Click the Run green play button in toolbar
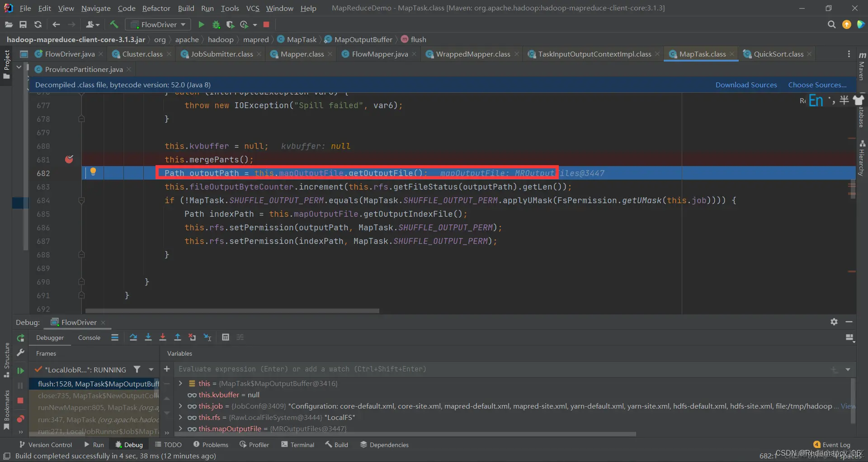 click(201, 24)
